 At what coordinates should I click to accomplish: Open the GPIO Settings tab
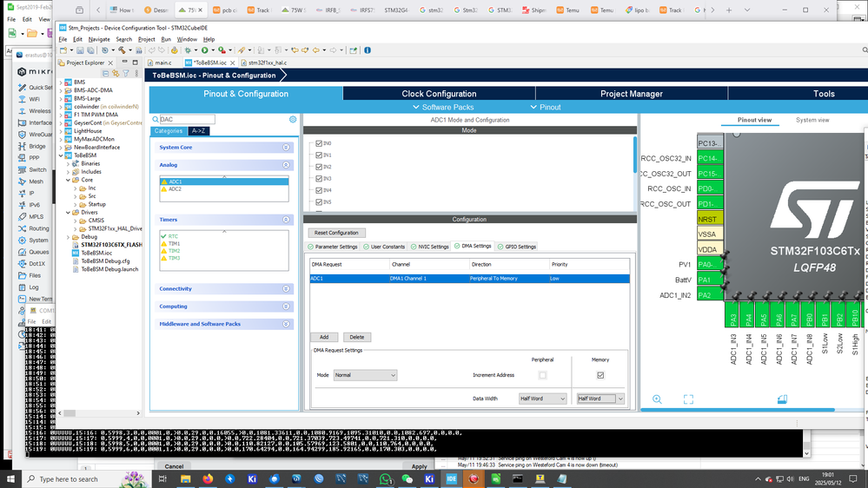516,247
